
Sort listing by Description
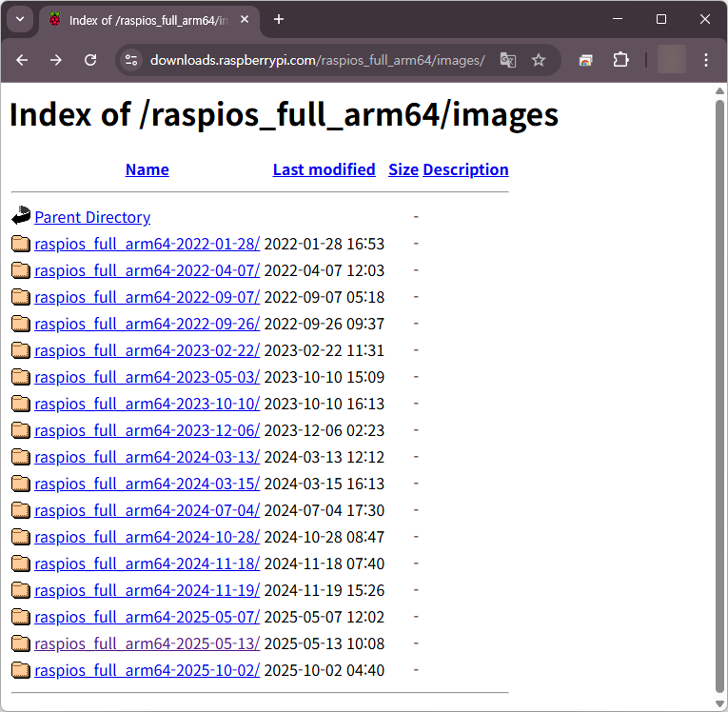tap(465, 169)
